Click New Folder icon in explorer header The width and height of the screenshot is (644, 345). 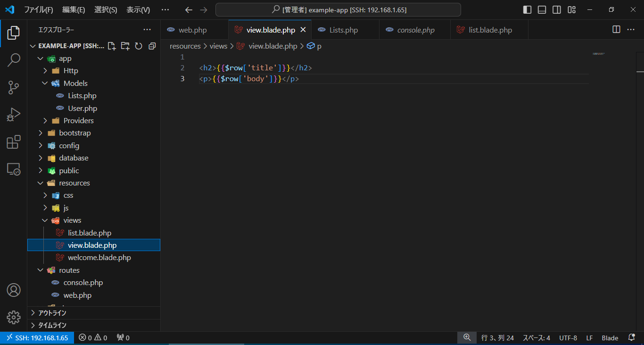coord(125,46)
